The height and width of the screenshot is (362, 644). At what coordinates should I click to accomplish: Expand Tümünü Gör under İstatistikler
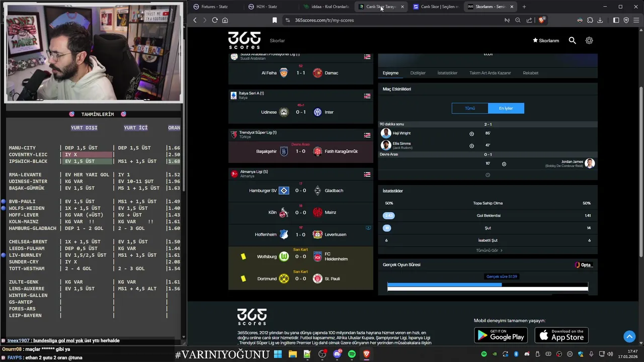(x=489, y=250)
